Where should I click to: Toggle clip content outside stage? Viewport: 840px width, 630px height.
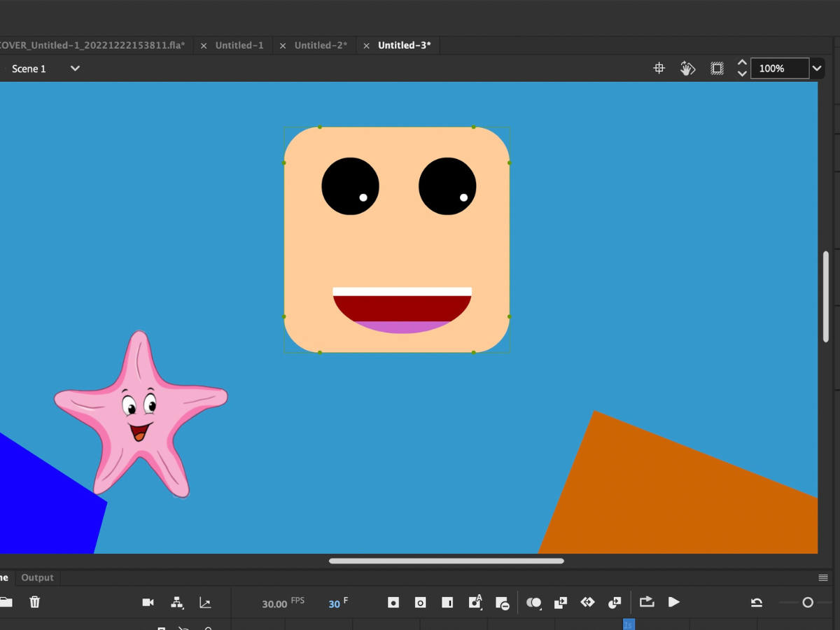tap(717, 69)
